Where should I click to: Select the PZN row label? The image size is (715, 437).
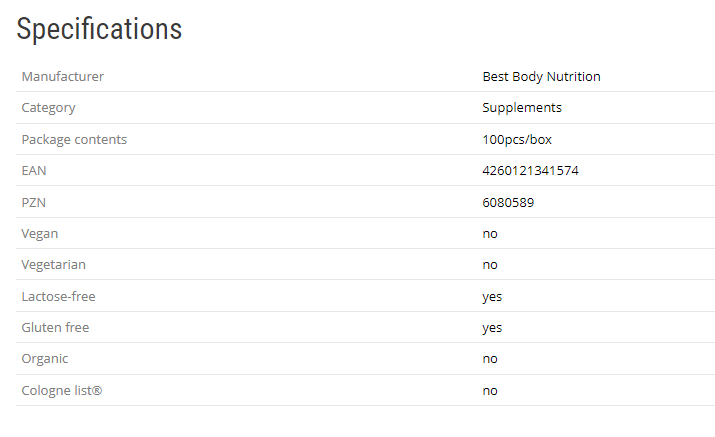pyautogui.click(x=34, y=202)
